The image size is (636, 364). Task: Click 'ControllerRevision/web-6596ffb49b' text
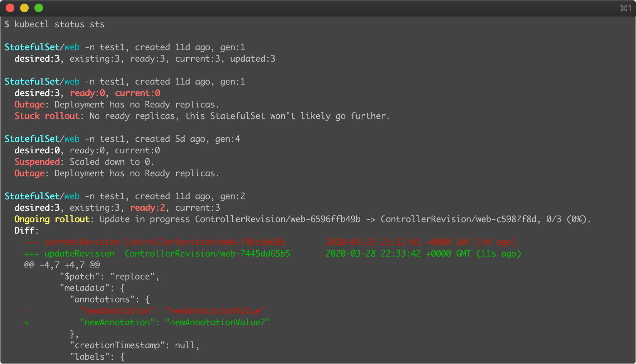(278, 219)
